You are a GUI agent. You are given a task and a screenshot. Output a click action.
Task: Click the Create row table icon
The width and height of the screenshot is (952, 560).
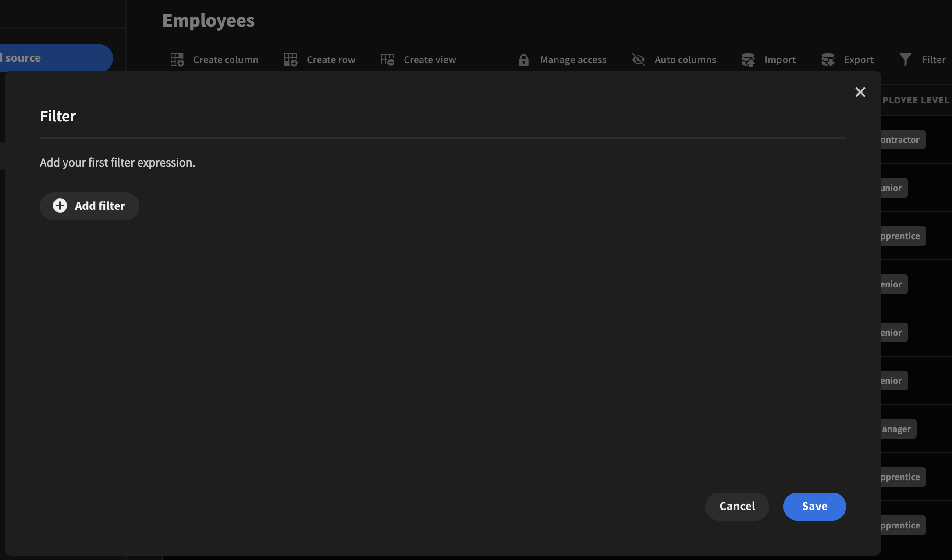pos(291,60)
